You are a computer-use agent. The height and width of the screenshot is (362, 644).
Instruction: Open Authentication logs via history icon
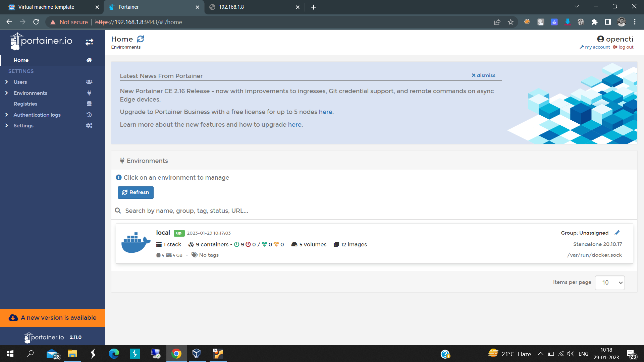[89, 115]
